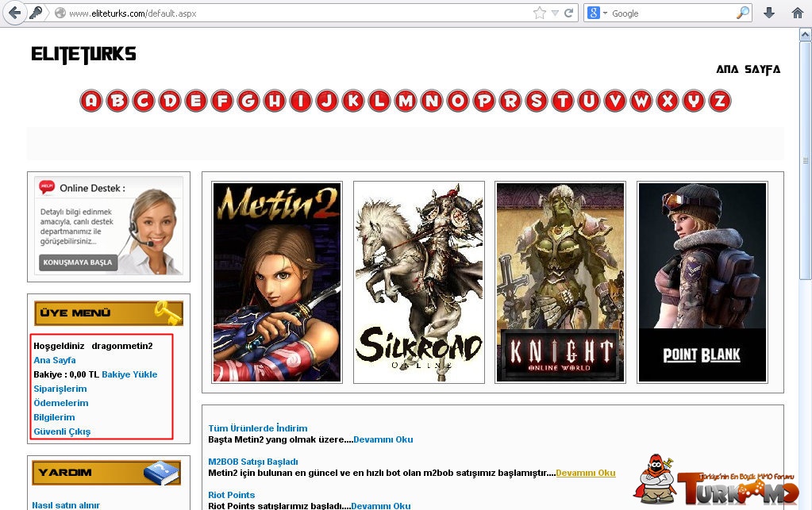This screenshot has width=812, height=510.
Task: Click the letter T red circle
Action: (563, 101)
